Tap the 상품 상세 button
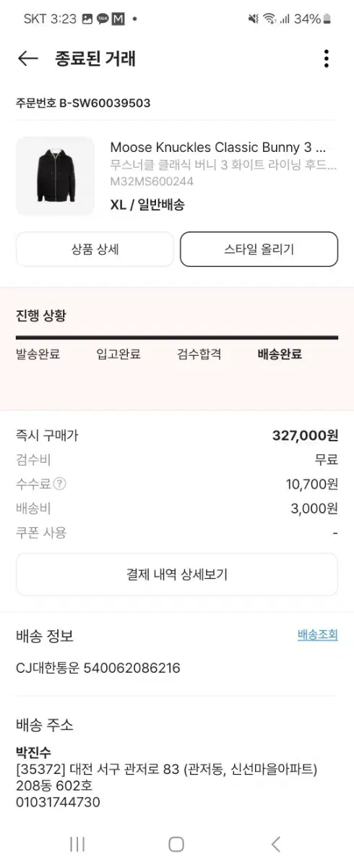This screenshot has width=354, height=868. coord(95,250)
